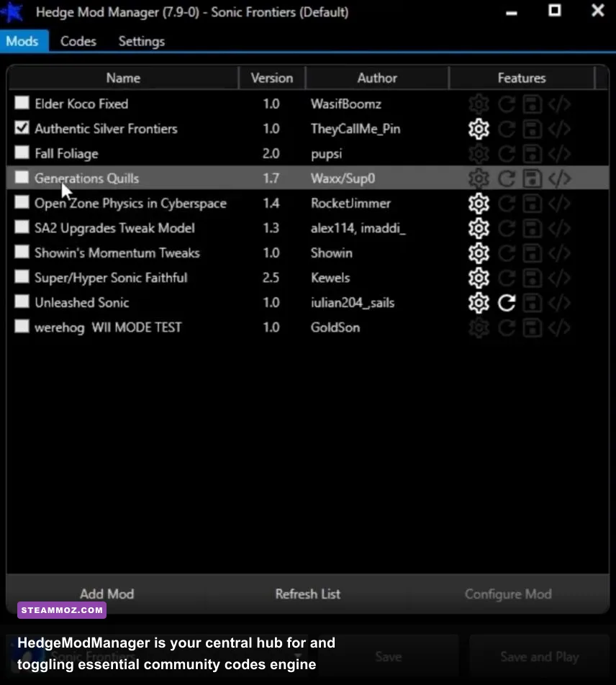
Task: Check the werehog WII MODE TEST box
Action: click(22, 327)
